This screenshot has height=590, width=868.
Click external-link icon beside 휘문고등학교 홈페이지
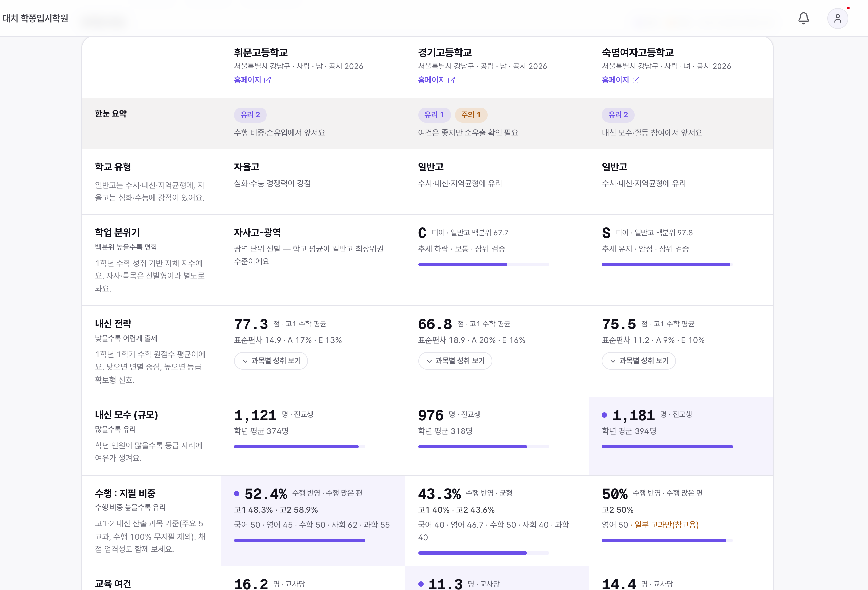pos(267,80)
